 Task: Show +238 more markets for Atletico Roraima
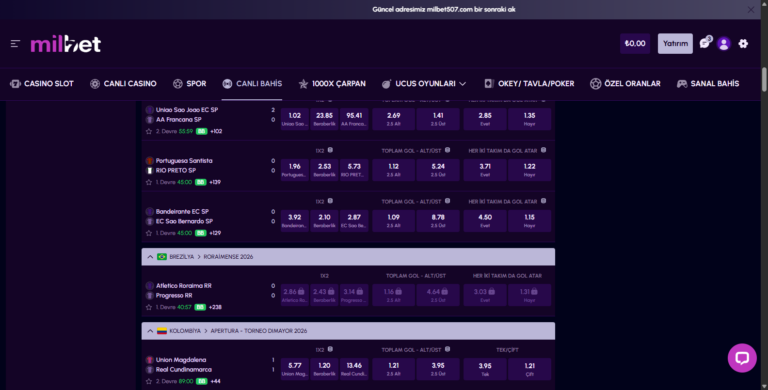pyautogui.click(x=215, y=307)
